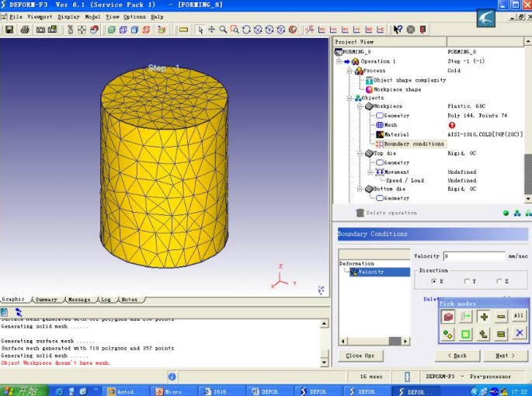Open the Options menu

(134, 17)
